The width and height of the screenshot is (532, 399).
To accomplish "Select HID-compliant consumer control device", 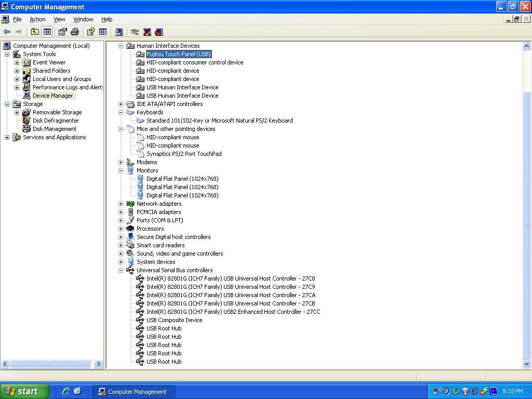I will (195, 62).
